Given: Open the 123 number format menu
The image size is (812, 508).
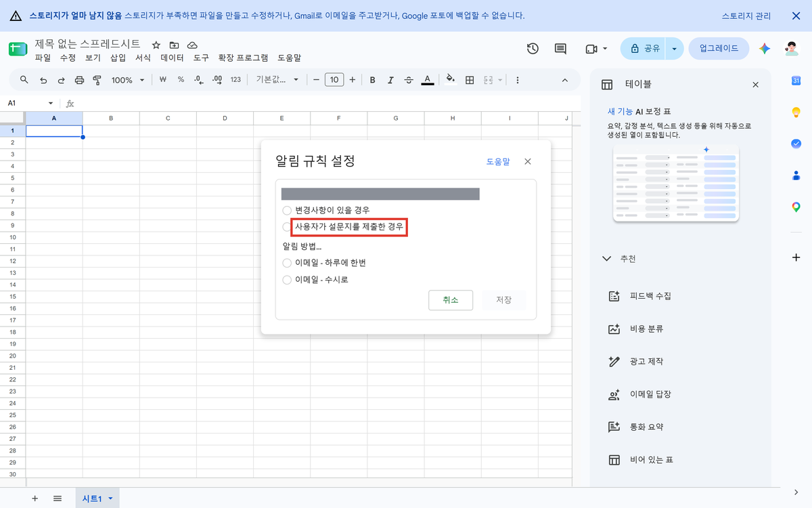Looking at the screenshot, I should [x=235, y=80].
